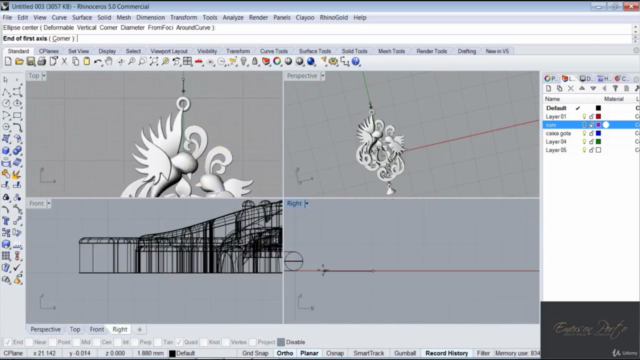The width and height of the screenshot is (640, 360).
Task: Click Record History in status bar
Action: point(447,353)
